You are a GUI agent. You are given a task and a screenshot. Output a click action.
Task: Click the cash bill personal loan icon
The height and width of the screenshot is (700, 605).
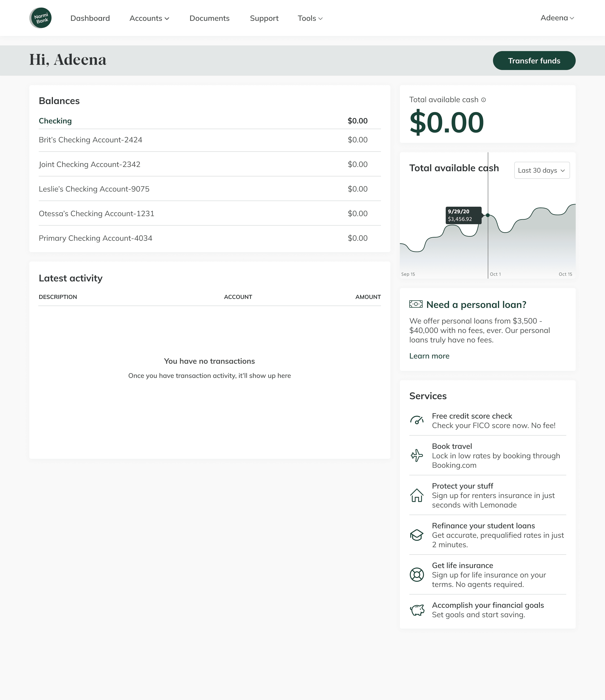pyautogui.click(x=416, y=304)
